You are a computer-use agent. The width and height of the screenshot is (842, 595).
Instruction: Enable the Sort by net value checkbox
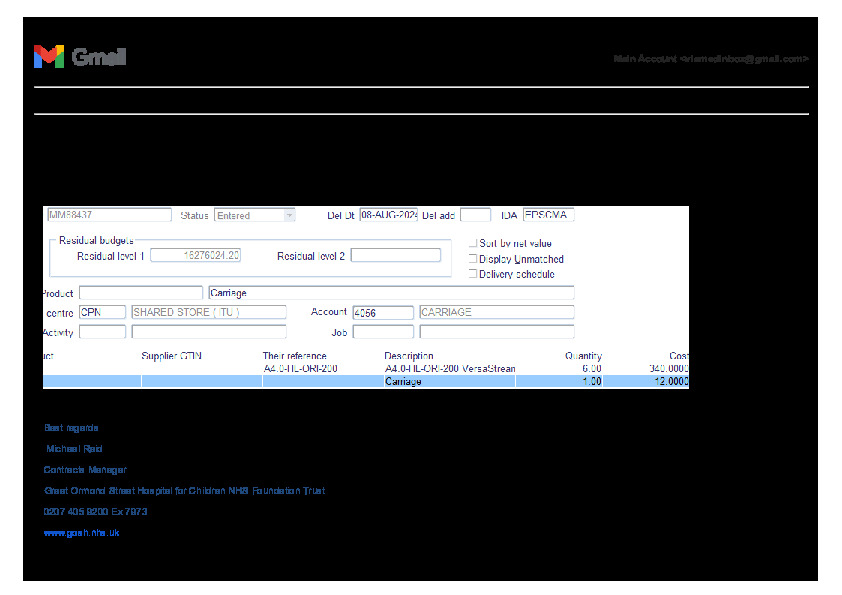click(473, 243)
